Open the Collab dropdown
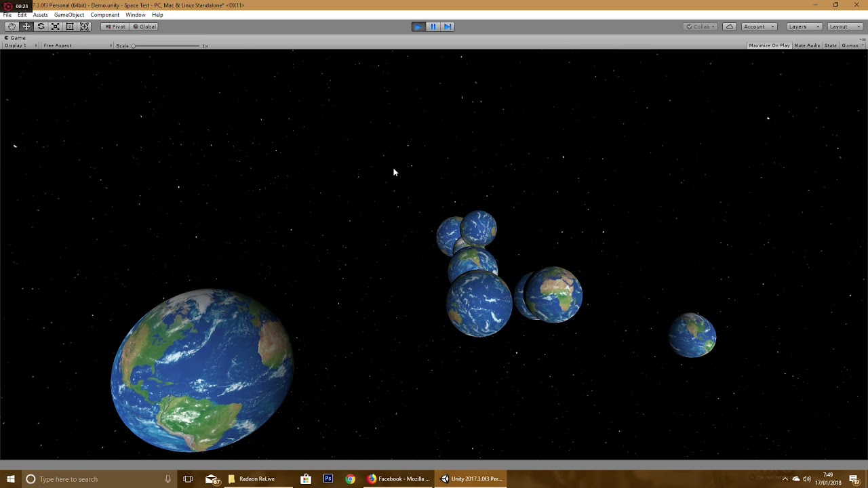Screen dimensions: 868x488 tap(701, 26)
